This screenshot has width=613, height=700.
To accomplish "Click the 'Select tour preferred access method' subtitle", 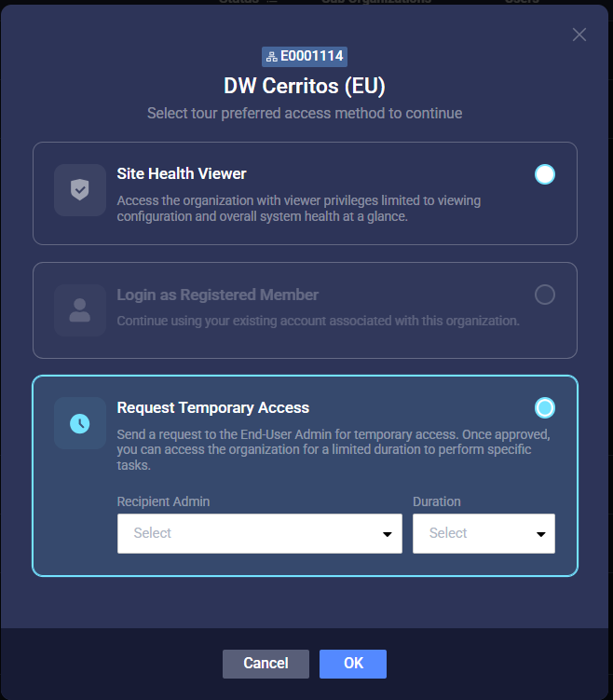I will (305, 113).
